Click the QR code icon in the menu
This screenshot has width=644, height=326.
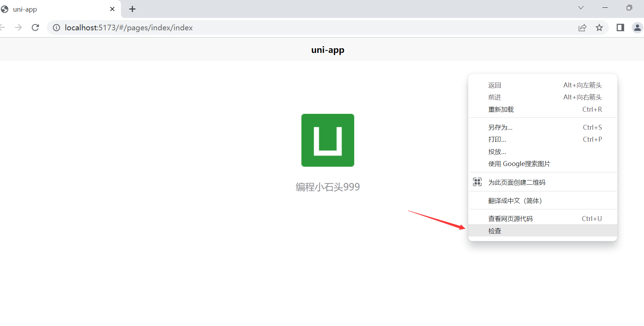[477, 182]
